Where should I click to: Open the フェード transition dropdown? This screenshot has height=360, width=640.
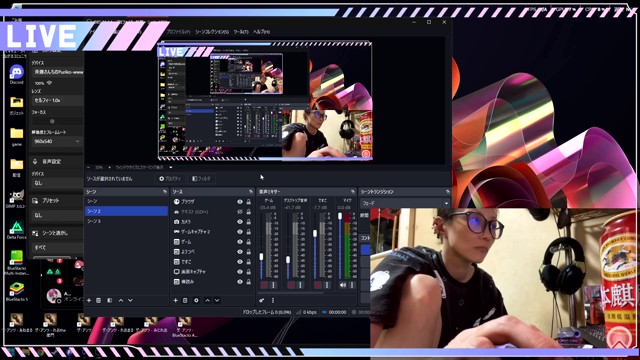[404, 203]
